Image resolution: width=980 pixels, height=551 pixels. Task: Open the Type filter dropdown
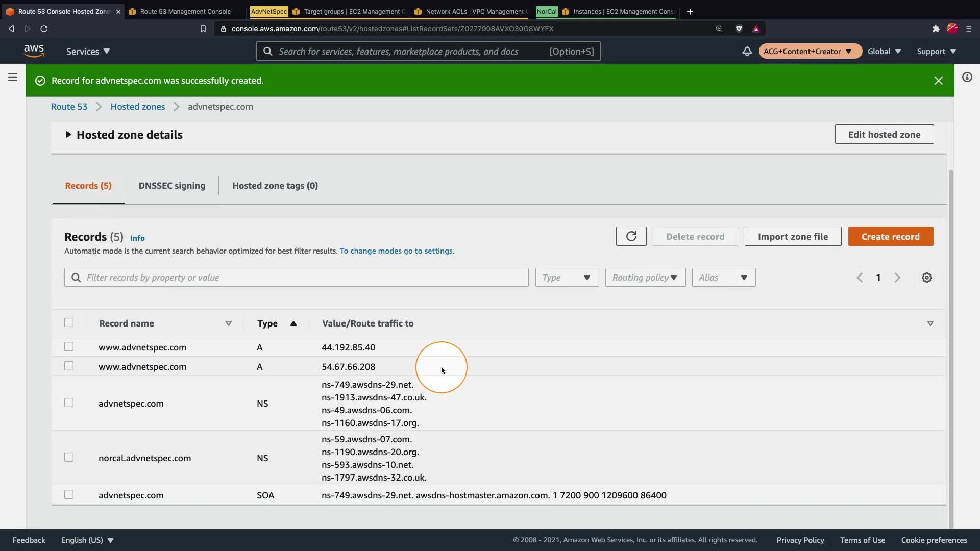pyautogui.click(x=567, y=278)
